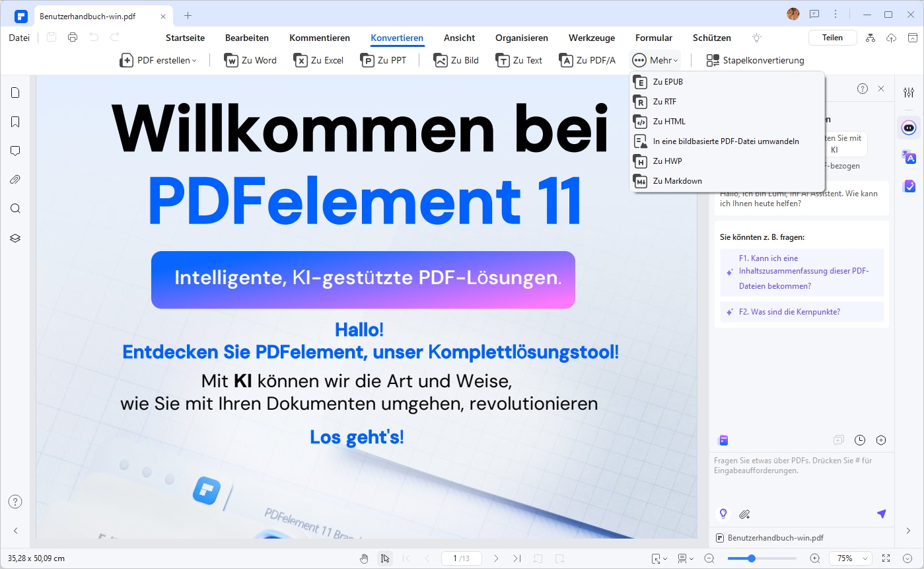
Task: Click the AI translate icon in right sidebar
Action: 909,157
